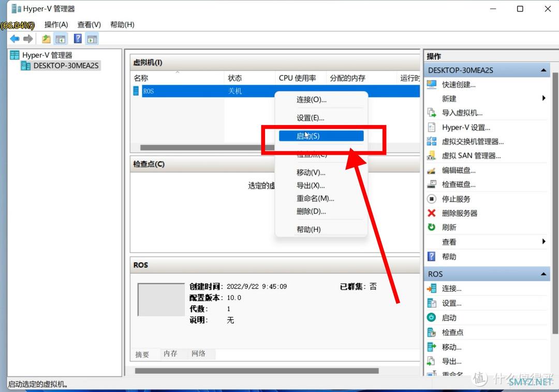The width and height of the screenshot is (559, 392).
Task: Click the ROS 连接... action icon
Action: tap(432, 289)
